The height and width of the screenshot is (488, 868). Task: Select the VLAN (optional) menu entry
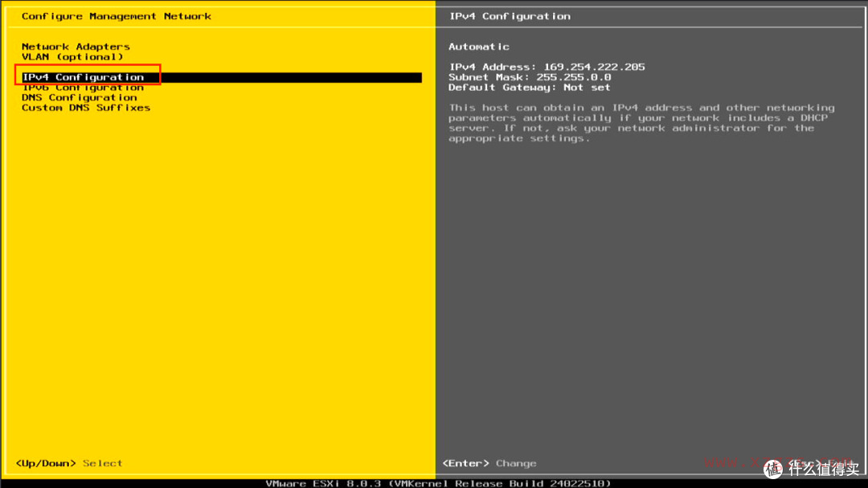tap(72, 57)
